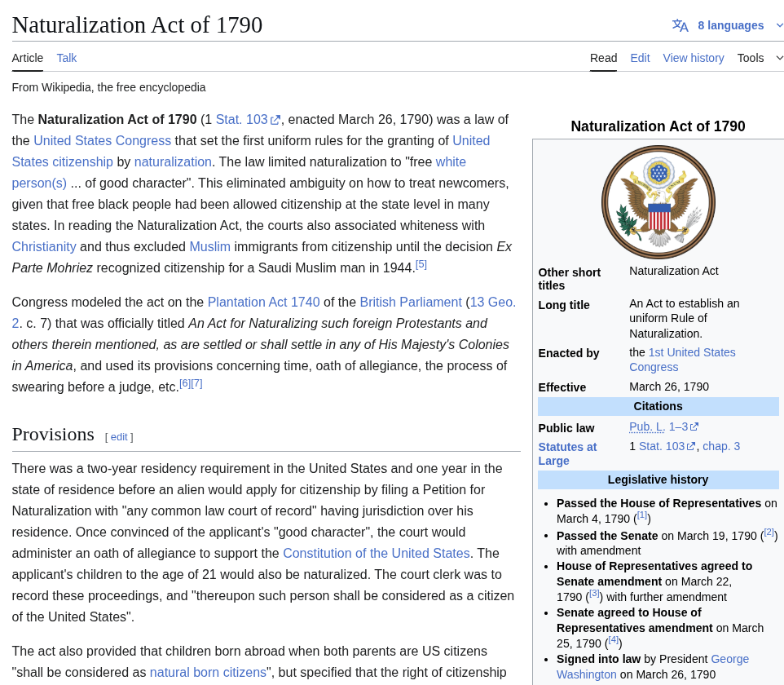Open citation reference [6]
784x685 pixels.
pos(185,383)
